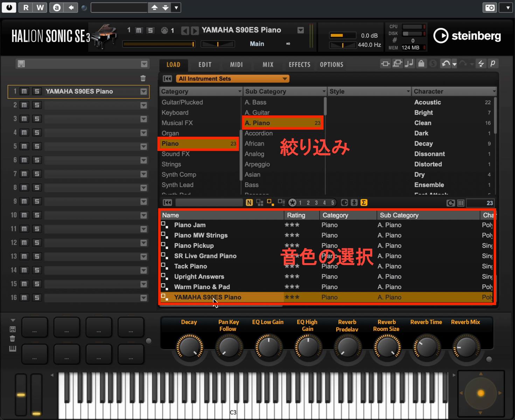Mute slot 1 in the top header
Screen dimensions: 515x420
[139, 30]
